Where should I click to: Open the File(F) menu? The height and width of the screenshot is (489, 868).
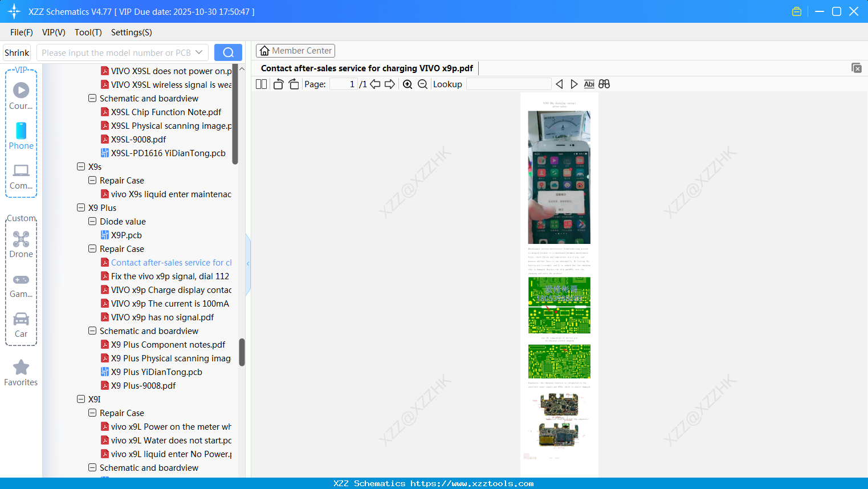pyautogui.click(x=22, y=32)
